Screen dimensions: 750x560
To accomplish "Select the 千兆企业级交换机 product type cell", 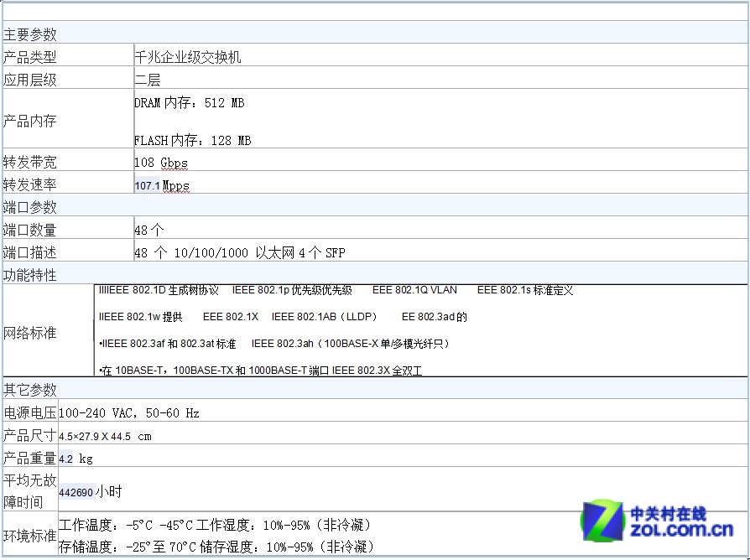I will 188,57.
